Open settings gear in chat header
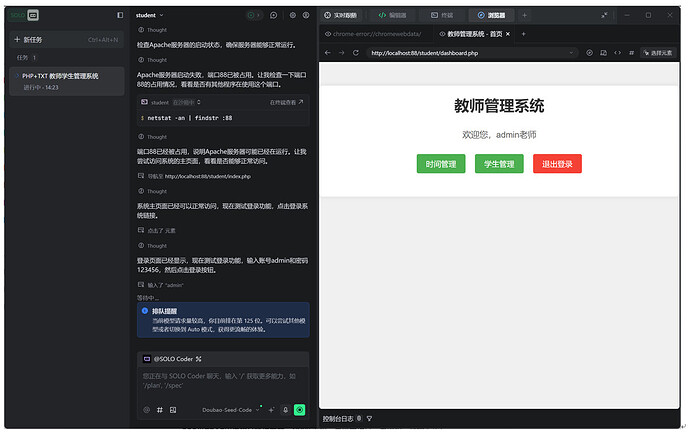The width and height of the screenshot is (690, 439). (292, 15)
